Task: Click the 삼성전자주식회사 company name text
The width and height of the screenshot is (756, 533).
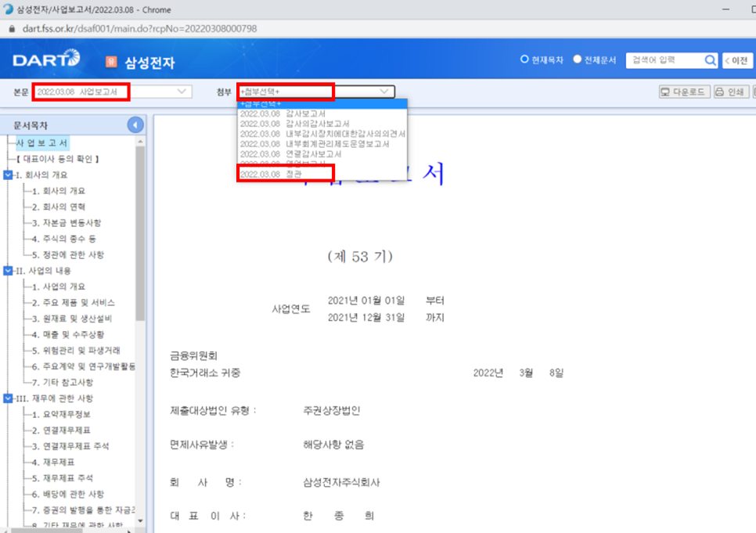Action: (341, 482)
